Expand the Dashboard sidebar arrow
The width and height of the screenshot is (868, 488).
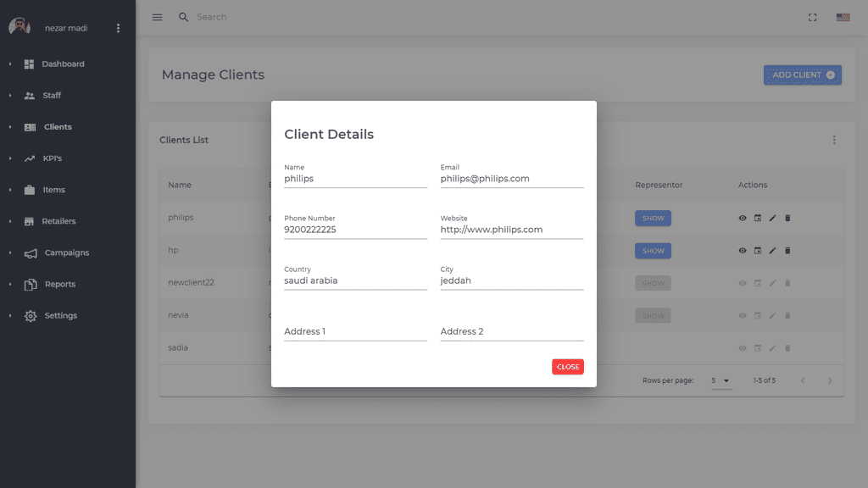point(10,64)
